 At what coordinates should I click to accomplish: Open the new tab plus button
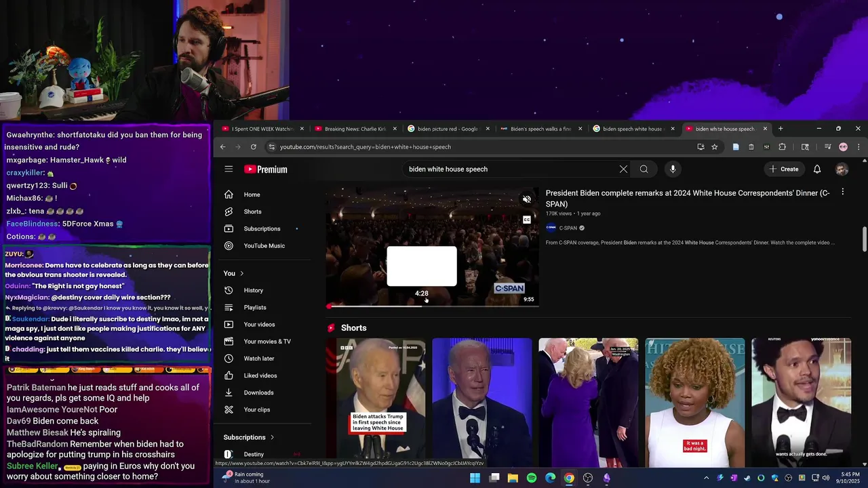point(781,129)
